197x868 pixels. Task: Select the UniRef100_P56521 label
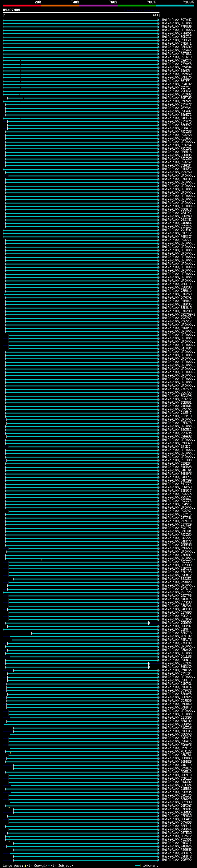pos(177,101)
